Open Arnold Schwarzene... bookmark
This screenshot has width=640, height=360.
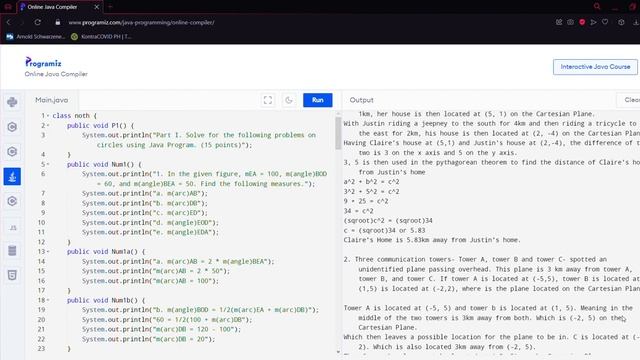coord(36,37)
